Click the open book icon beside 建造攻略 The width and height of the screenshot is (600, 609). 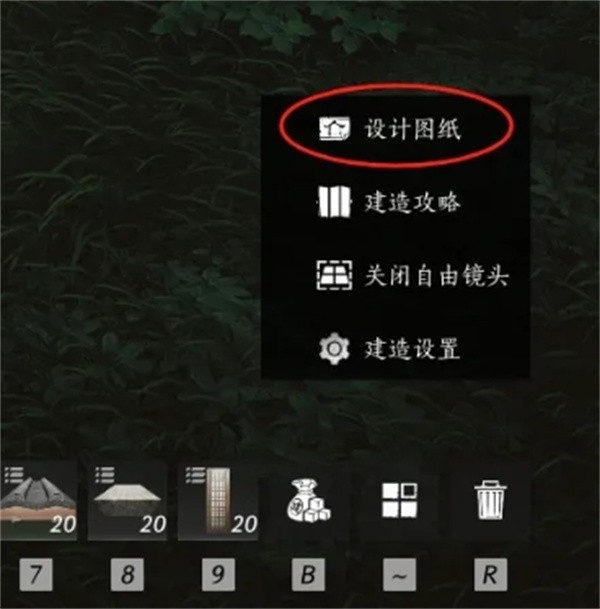point(334,202)
